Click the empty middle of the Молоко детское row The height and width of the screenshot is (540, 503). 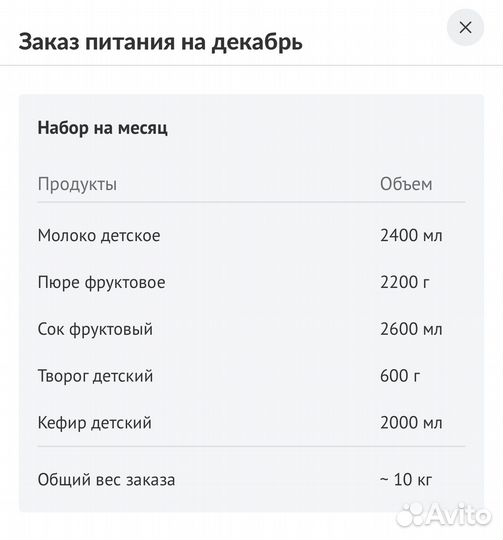point(269,236)
